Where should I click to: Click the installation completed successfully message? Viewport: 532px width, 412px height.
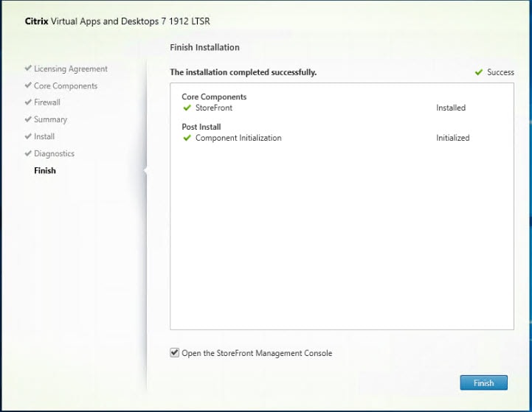(243, 72)
